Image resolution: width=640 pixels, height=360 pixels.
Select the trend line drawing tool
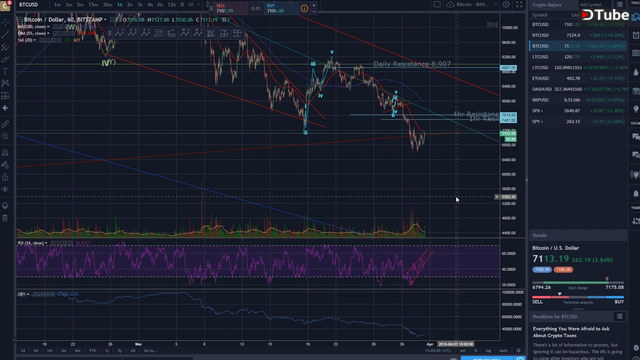pos(5,35)
